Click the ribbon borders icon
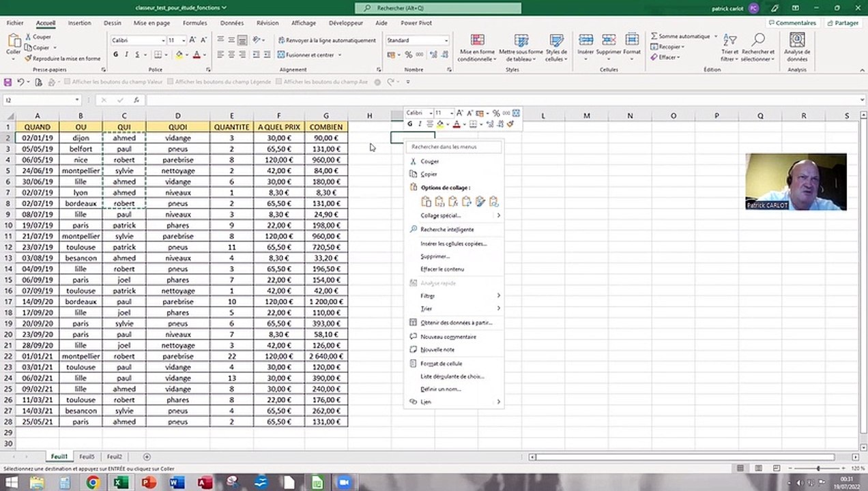The height and width of the screenshot is (491, 868). point(158,55)
